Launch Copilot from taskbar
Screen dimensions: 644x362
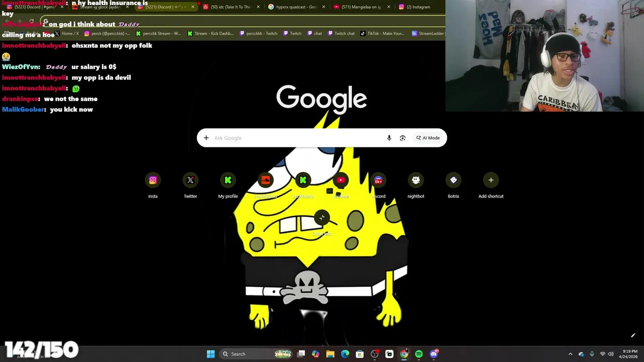click(x=315, y=354)
